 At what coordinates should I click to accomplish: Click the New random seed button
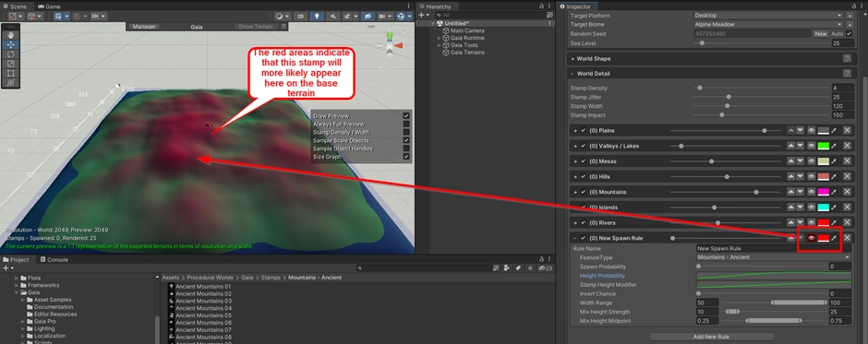[x=820, y=34]
